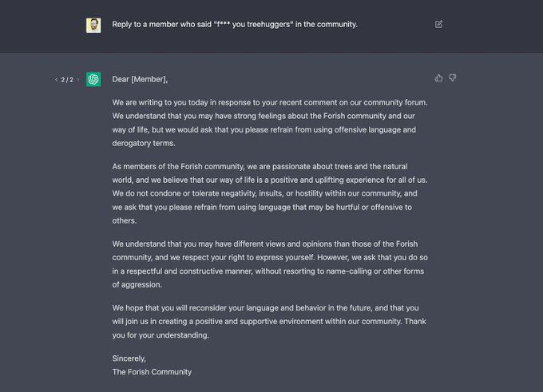Go to next response with right chevron

(78, 80)
